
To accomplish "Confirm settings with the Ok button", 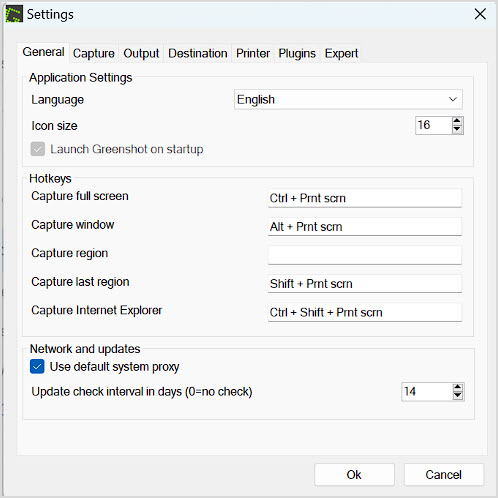I will 354,474.
